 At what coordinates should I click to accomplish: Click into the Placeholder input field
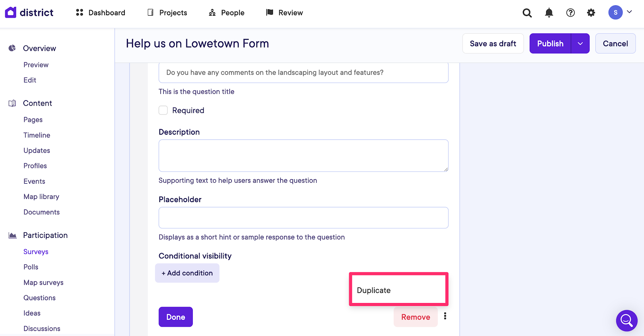(303, 218)
